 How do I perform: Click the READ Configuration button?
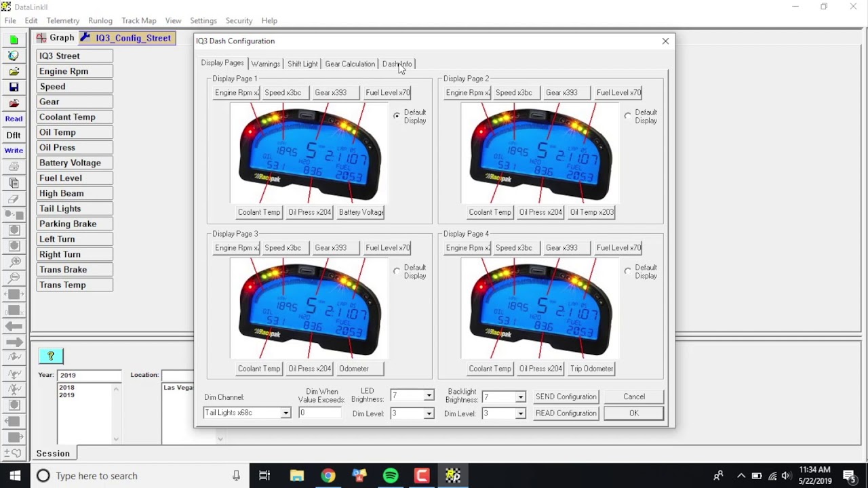pos(566,413)
